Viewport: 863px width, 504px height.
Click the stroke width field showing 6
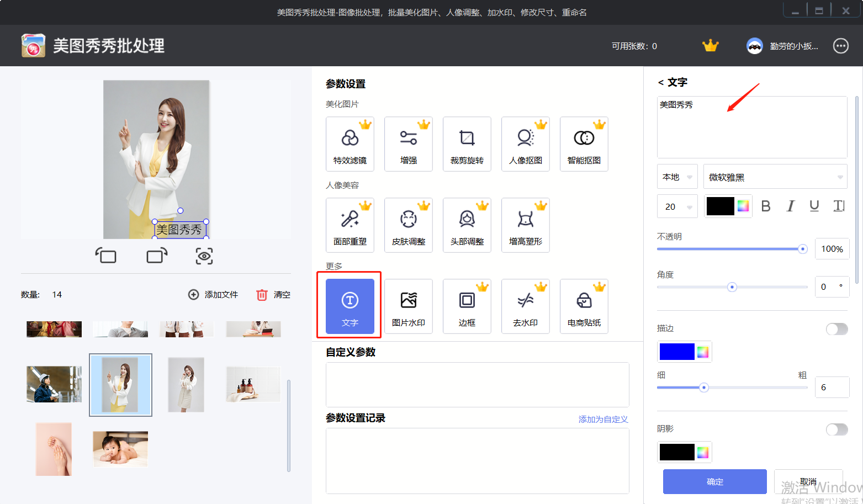coord(832,388)
